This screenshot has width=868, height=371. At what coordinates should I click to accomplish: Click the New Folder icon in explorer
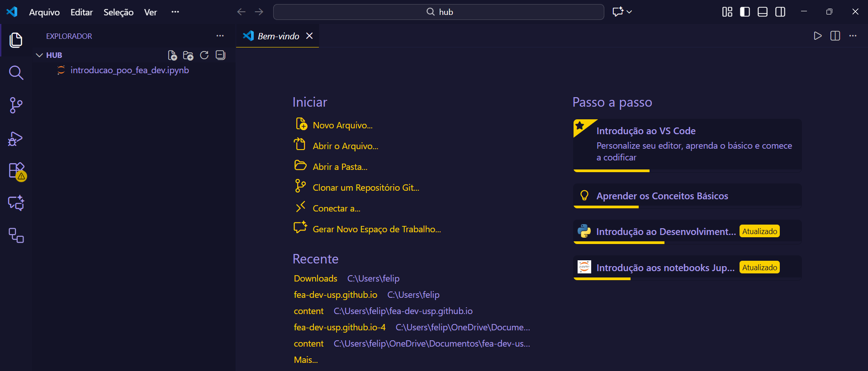click(x=188, y=55)
